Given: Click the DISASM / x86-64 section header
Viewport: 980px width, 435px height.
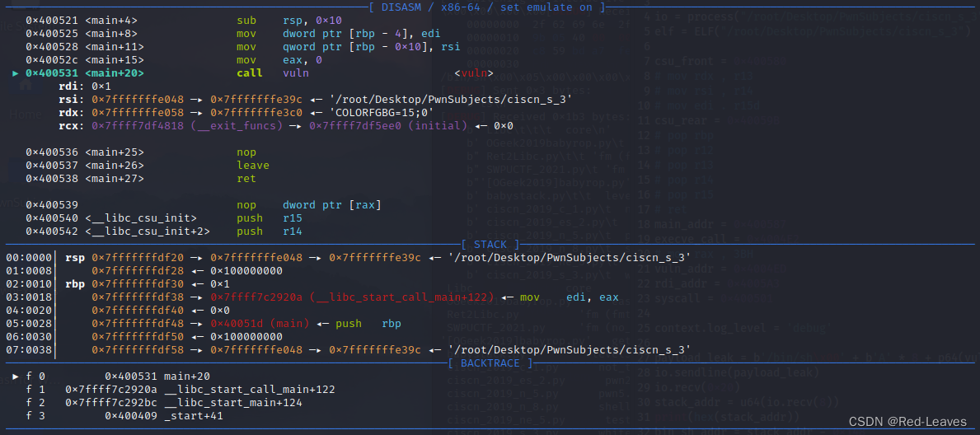Looking at the screenshot, I should tap(487, 7).
